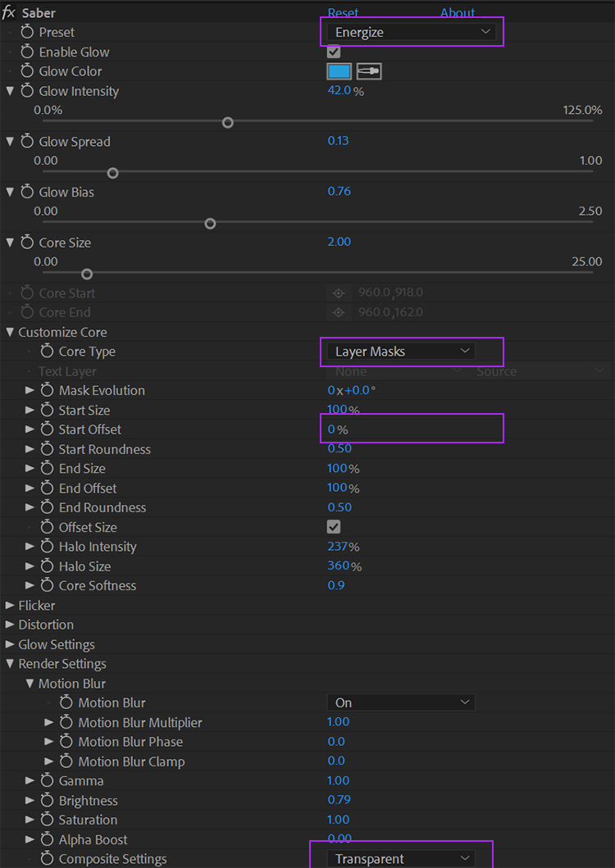Open the Core Type dropdown menu
The image size is (615, 868).
click(401, 352)
